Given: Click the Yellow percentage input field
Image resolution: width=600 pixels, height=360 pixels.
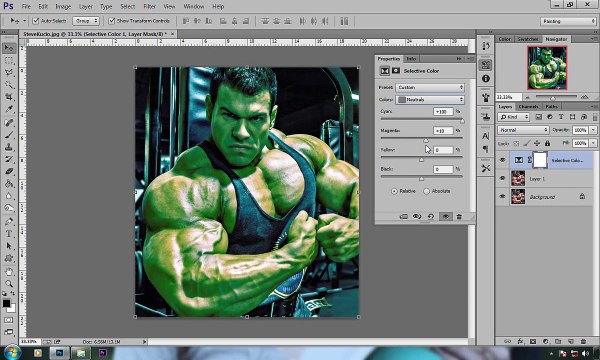Looking at the screenshot, I should pyautogui.click(x=443, y=150).
